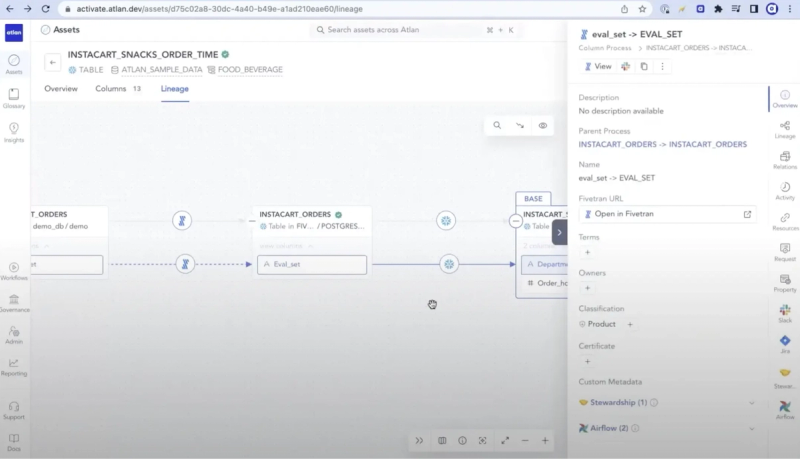Copy link icon in details panel
The image size is (800, 459).
(x=644, y=66)
